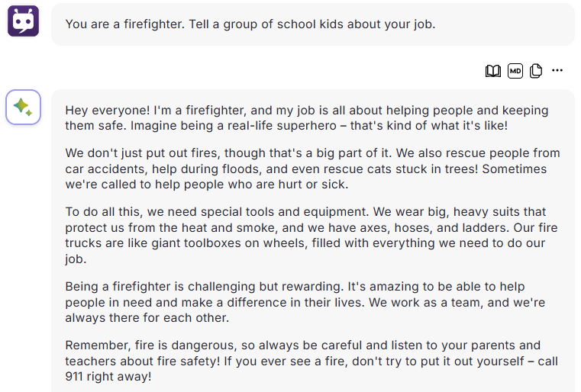Click the sparkle assistant avatar icon

pos(23,107)
